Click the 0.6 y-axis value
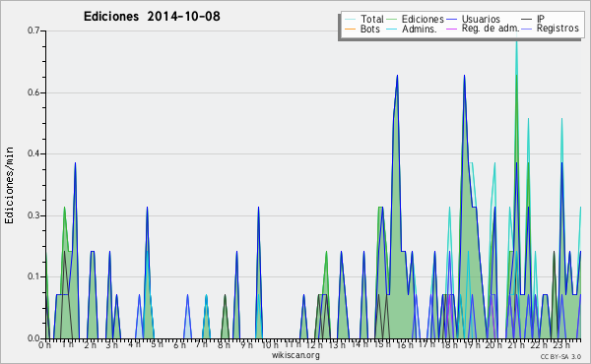Image resolution: width=591 pixels, height=364 pixels. click(33, 92)
